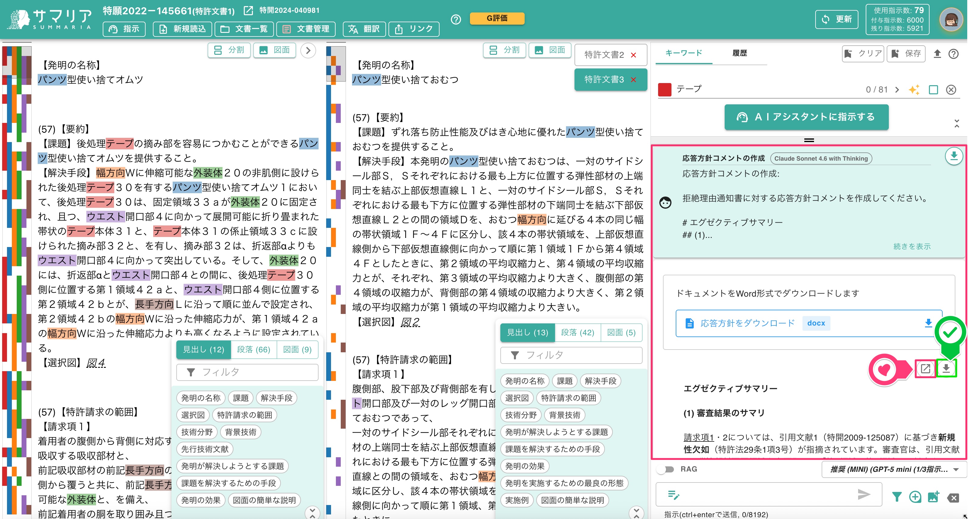Open the help icon in keyword panel
980x519 pixels.
click(953, 54)
